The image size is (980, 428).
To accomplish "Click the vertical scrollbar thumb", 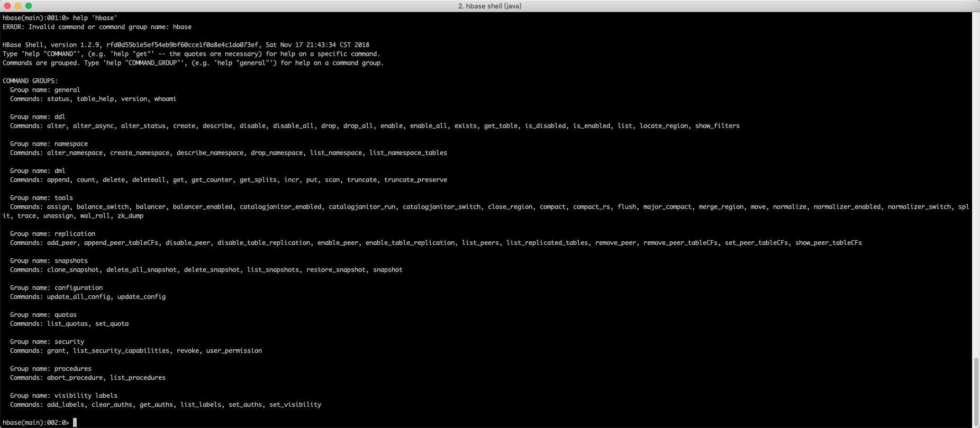I will point(976,391).
